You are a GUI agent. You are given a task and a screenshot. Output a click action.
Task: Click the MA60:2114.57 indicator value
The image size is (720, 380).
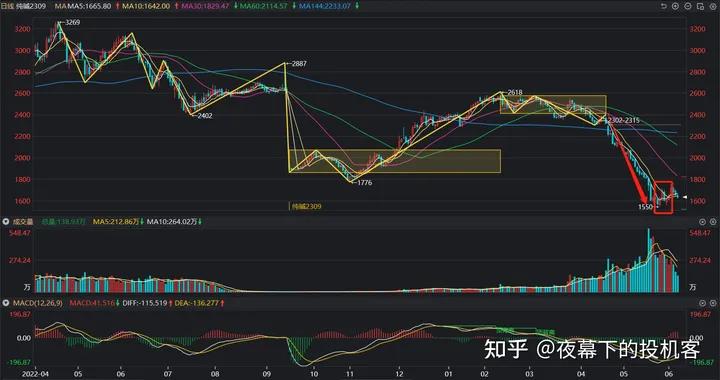[x=264, y=6]
